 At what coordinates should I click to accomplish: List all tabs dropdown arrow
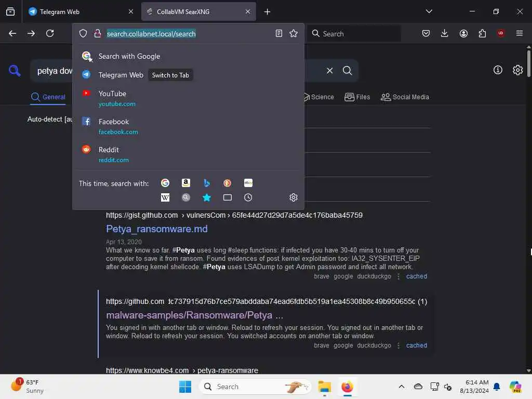429,11
